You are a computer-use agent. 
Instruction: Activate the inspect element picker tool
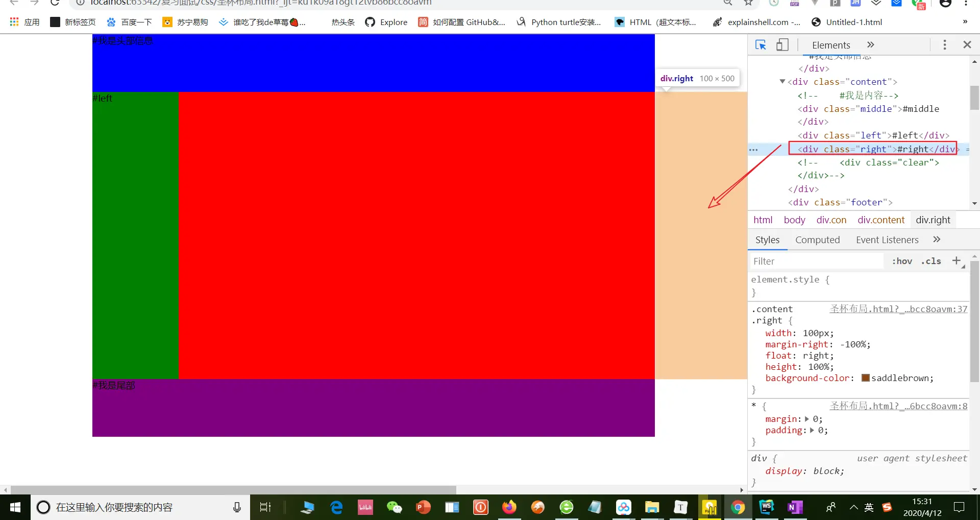point(761,45)
